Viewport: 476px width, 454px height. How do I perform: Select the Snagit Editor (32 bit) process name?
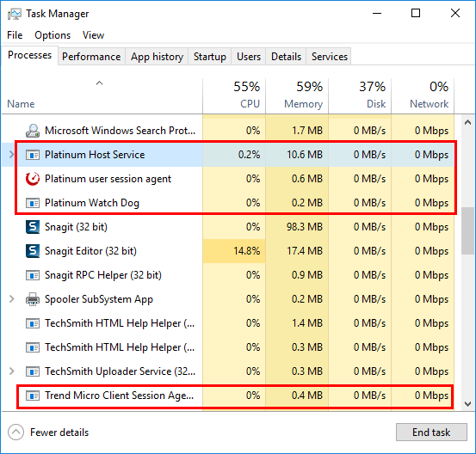pyautogui.click(x=90, y=251)
